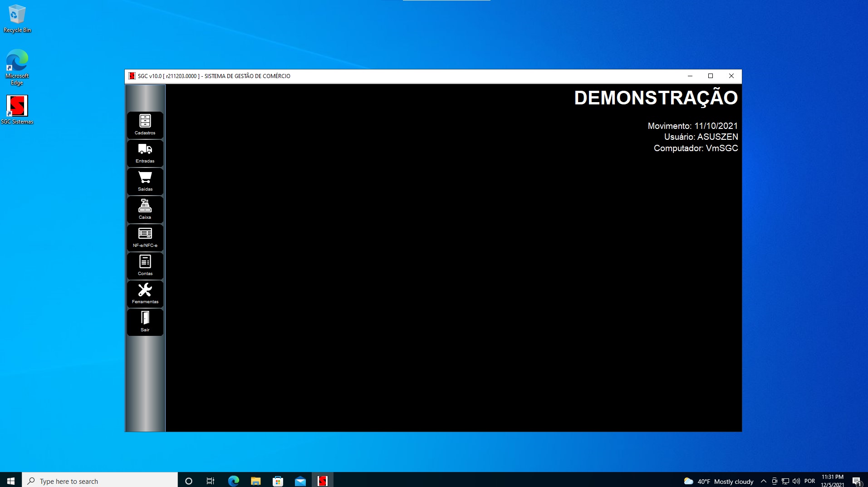
Task: Open Mail app from taskbar
Action: click(x=300, y=481)
